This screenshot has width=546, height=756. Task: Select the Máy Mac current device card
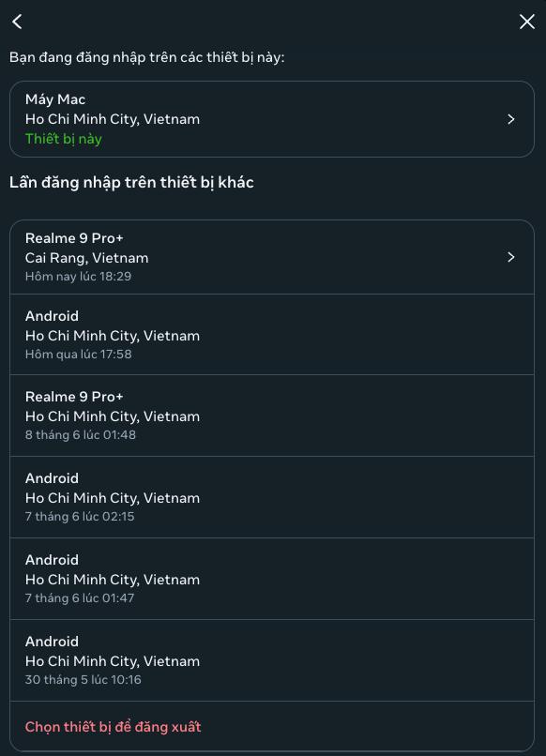(272, 119)
